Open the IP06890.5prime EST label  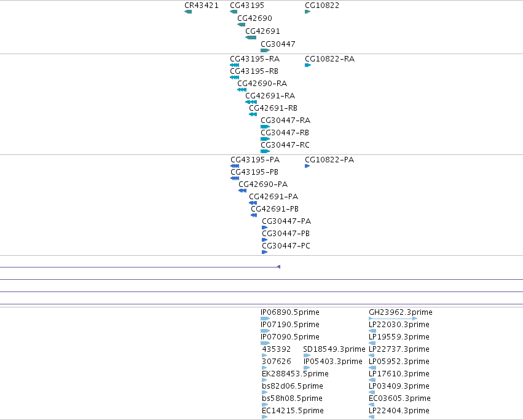coord(290,312)
